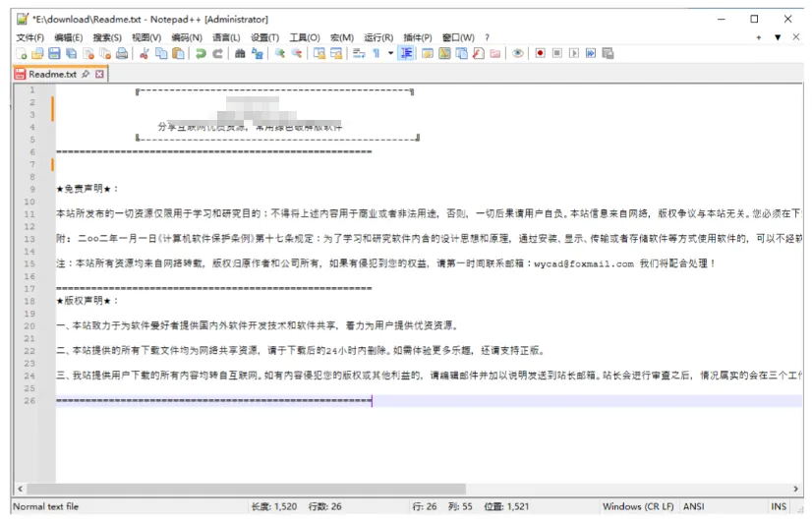Toggle the highlighted indent guide icon
The width and height of the screenshot is (812, 522).
406,53
